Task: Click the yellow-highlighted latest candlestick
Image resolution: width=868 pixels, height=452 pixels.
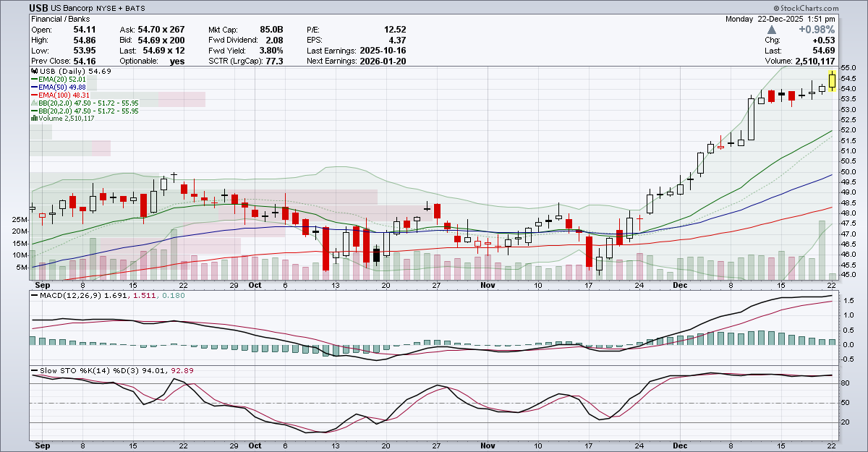Action: tap(832, 80)
